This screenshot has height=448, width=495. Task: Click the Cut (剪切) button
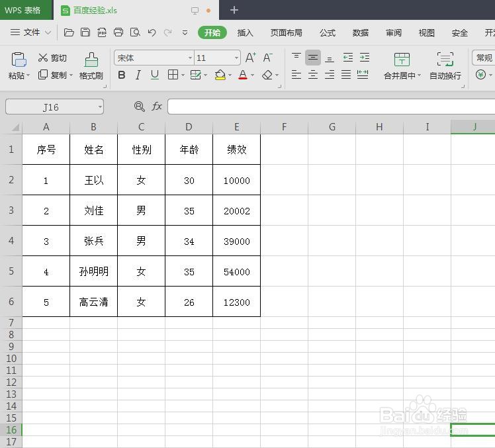coord(52,58)
